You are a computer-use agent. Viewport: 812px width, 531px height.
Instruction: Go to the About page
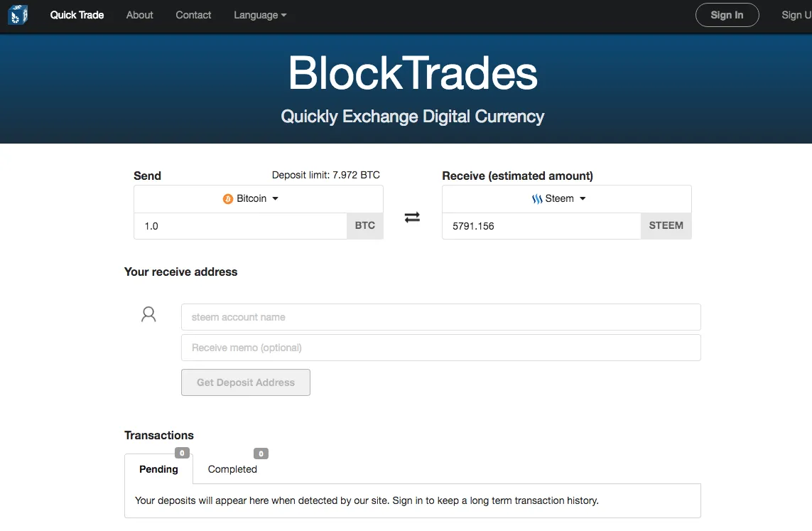coord(140,15)
